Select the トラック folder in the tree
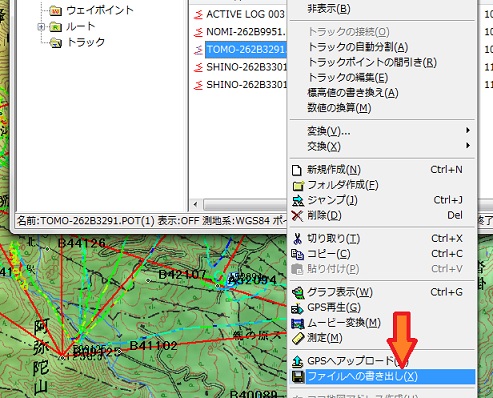The height and width of the screenshot is (398, 493). 85,42
